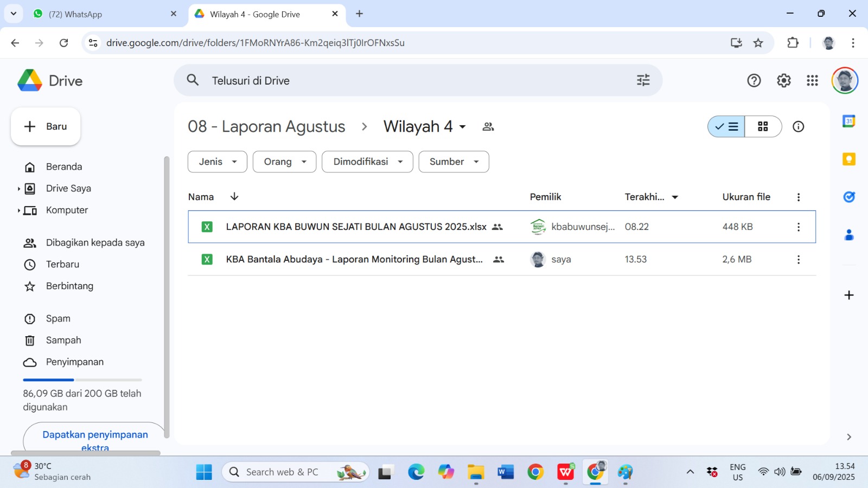Open Google Tasks in side panel
This screenshot has height=488, width=868.
click(x=848, y=197)
